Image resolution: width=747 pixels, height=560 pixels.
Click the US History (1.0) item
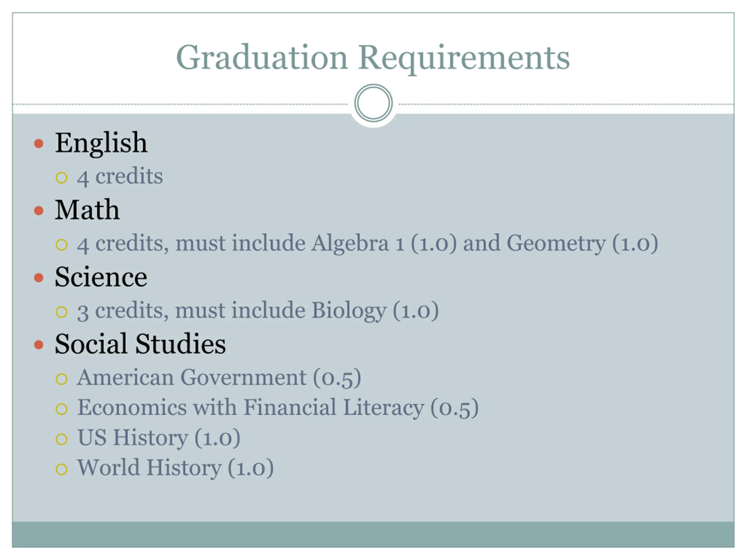click(159, 438)
